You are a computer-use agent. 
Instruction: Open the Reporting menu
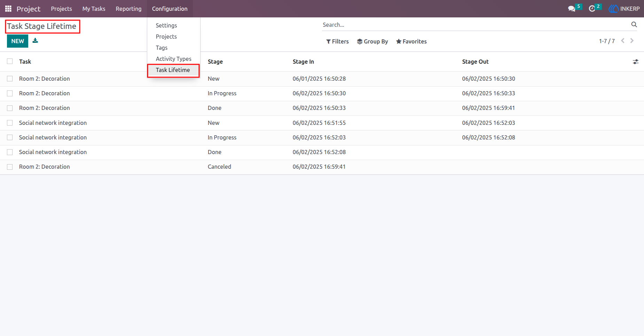pos(129,9)
